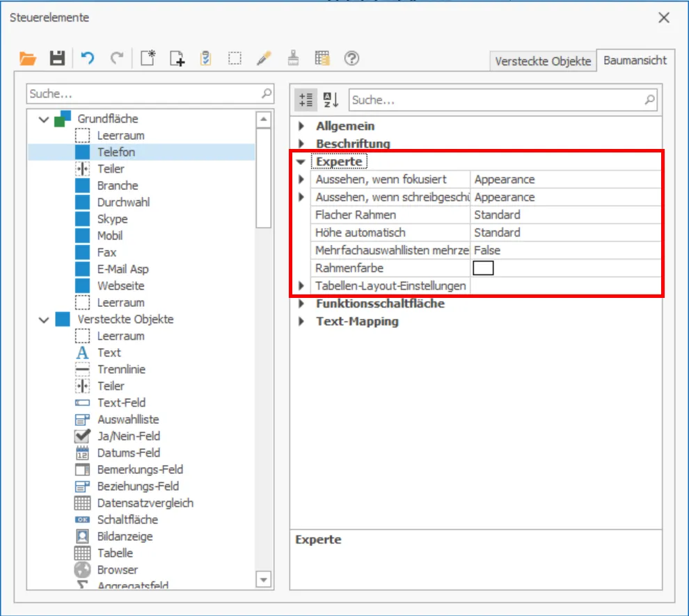Expand the Text-Mapping category
Screen dimensions: 689x616
pyautogui.click(x=301, y=321)
